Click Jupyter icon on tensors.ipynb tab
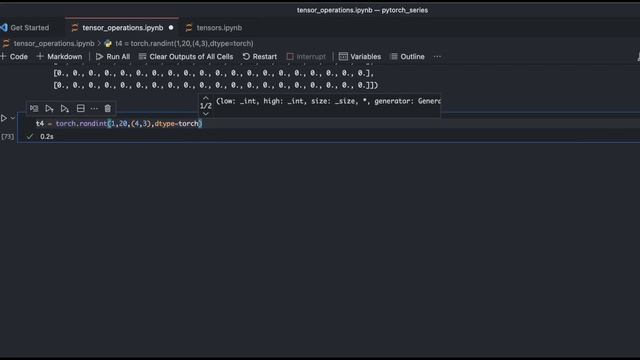This screenshot has height=360, width=640. click(x=189, y=28)
